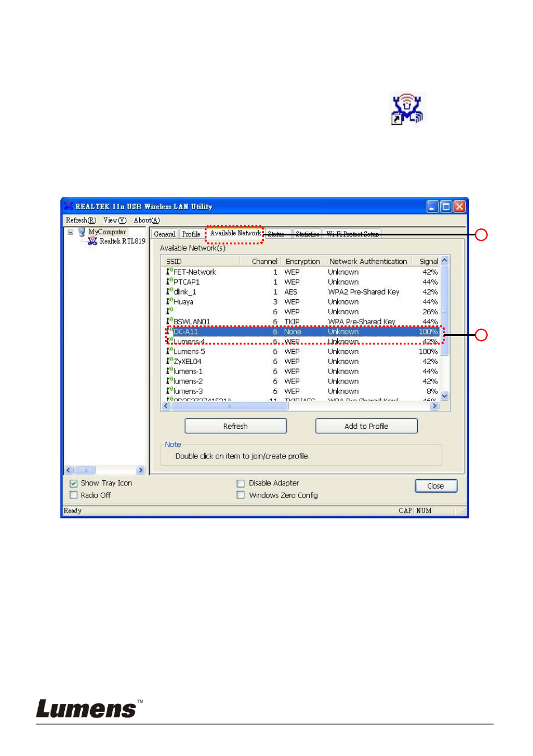The image size is (533, 756).
Task: Select the Lumens-5 SSID entry
Action: pyautogui.click(x=190, y=351)
